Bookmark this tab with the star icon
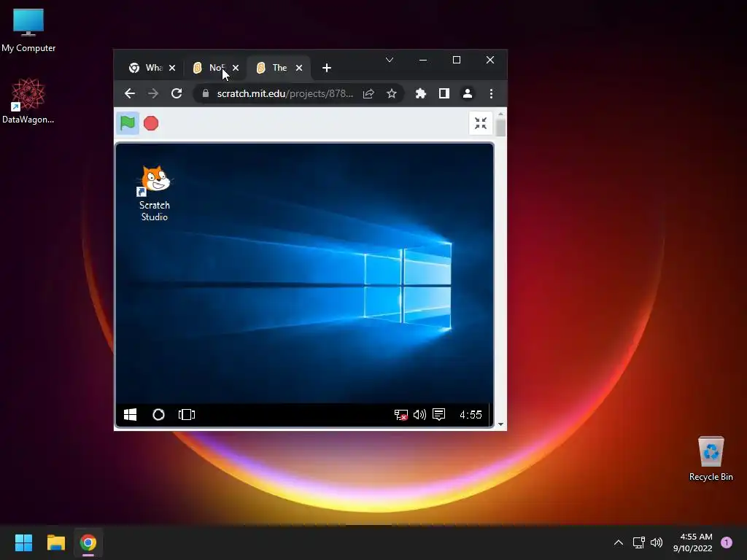 (392, 93)
